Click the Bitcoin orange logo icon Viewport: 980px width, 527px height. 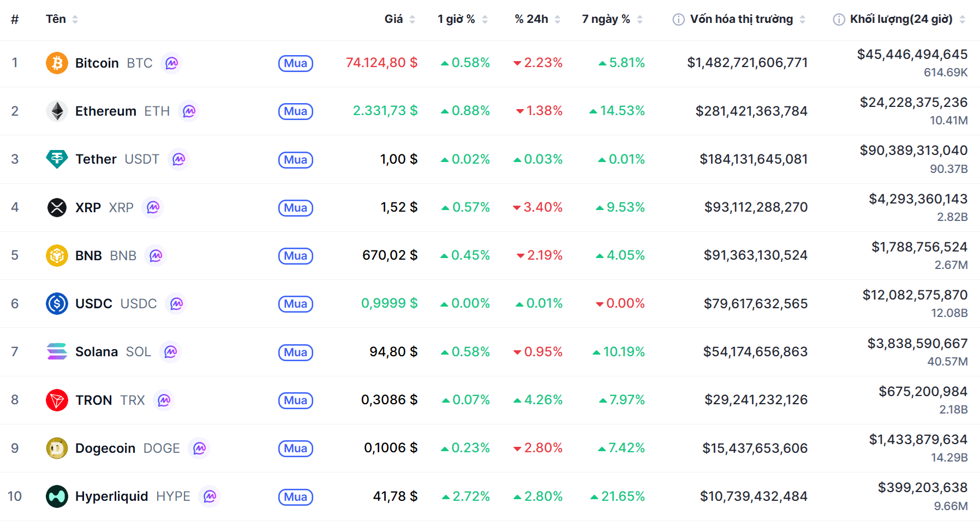(x=57, y=63)
